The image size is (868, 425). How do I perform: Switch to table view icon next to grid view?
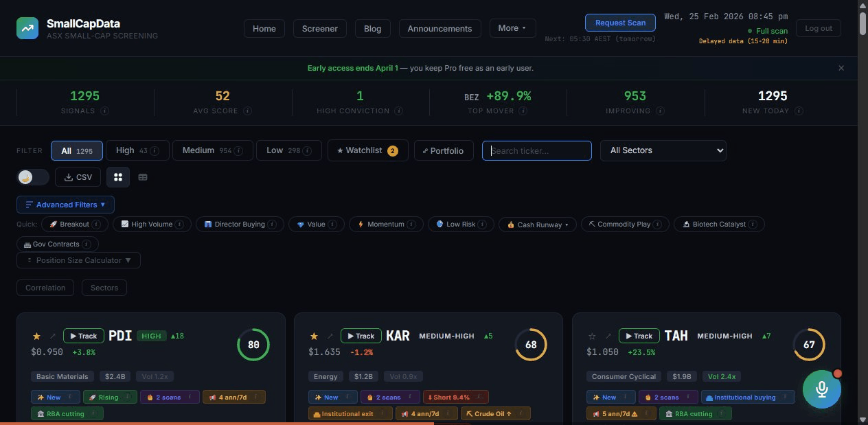click(143, 176)
